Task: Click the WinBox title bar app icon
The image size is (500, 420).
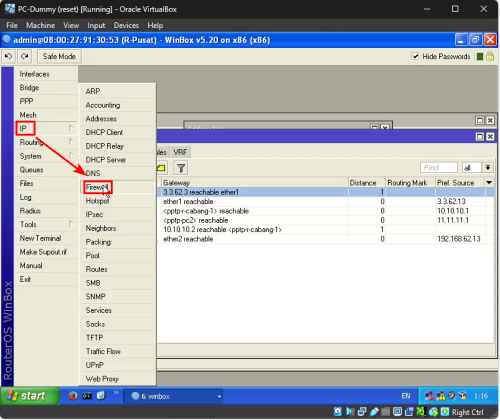Action: [7, 40]
